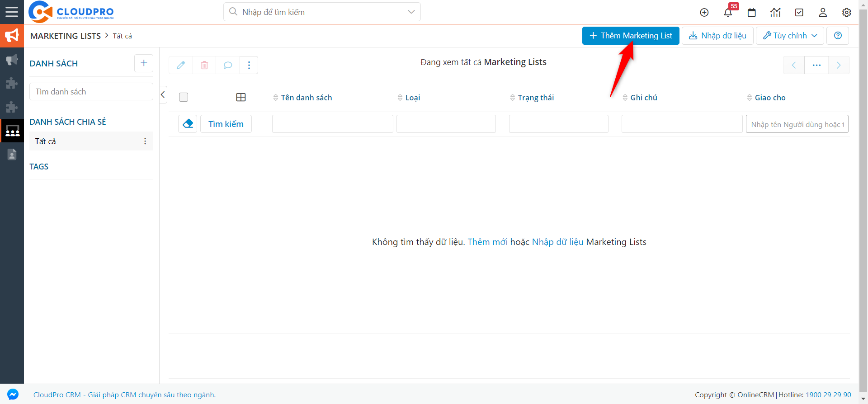Sort by Ghi chú column
The width and height of the screenshot is (868, 404).
[x=640, y=98]
